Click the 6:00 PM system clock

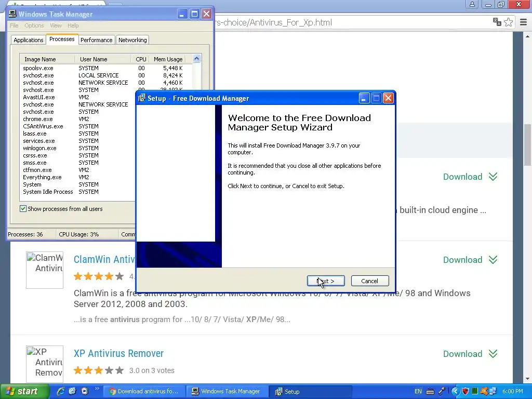513,392
